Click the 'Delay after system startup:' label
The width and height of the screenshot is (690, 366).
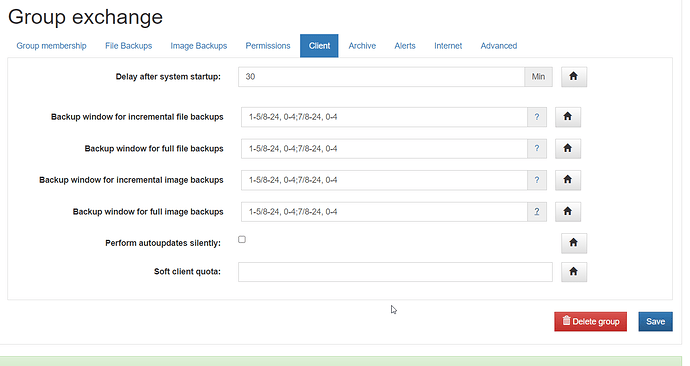point(168,77)
